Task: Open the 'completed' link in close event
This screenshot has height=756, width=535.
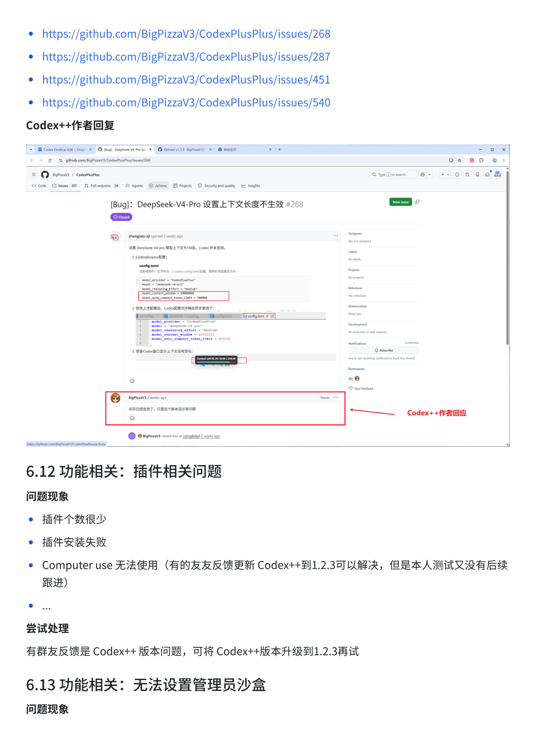Action: point(191,436)
